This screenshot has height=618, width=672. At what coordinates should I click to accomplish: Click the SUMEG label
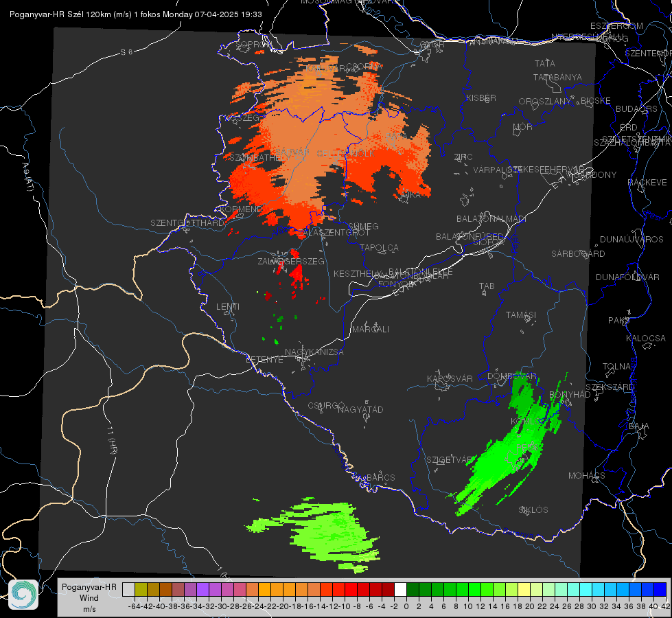click(x=363, y=226)
